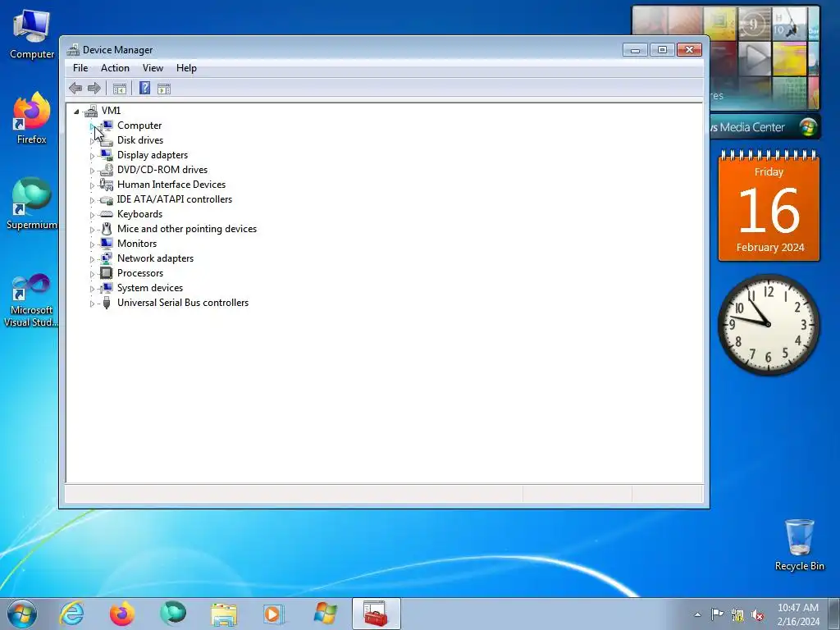840x630 pixels.
Task: Expand the System devices node arrow
Action: 92,289
